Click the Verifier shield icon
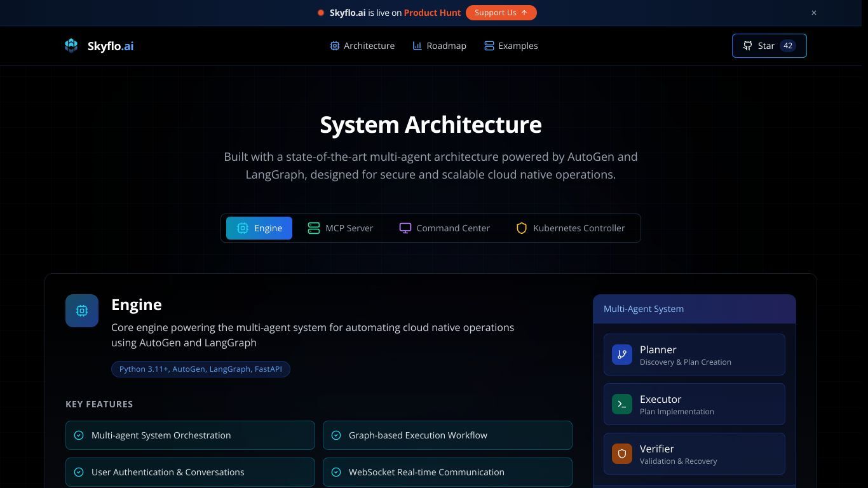868x488 pixels. point(622,454)
